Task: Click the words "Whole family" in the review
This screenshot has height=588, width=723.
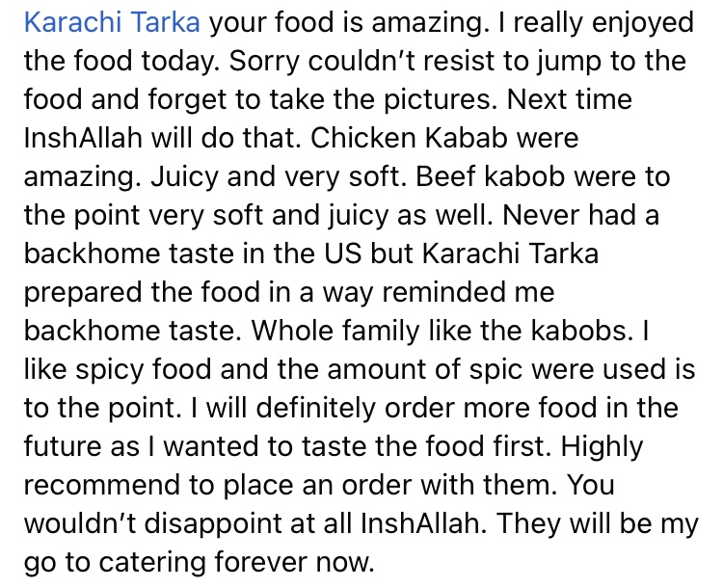Action: 335,332
